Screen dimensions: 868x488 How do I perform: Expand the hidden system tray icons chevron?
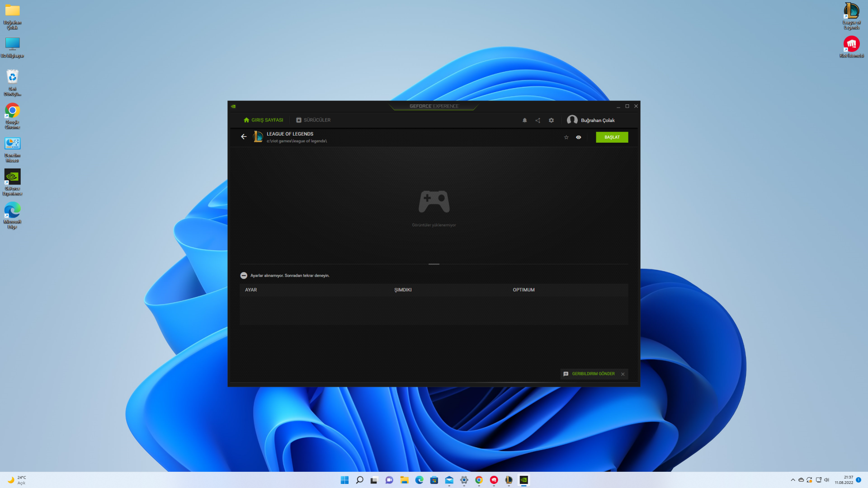pyautogui.click(x=793, y=480)
